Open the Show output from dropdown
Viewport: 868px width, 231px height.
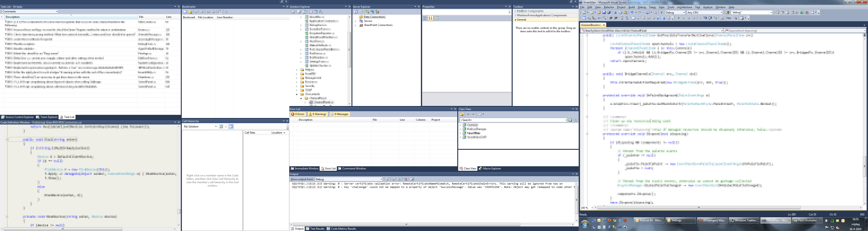(349, 179)
